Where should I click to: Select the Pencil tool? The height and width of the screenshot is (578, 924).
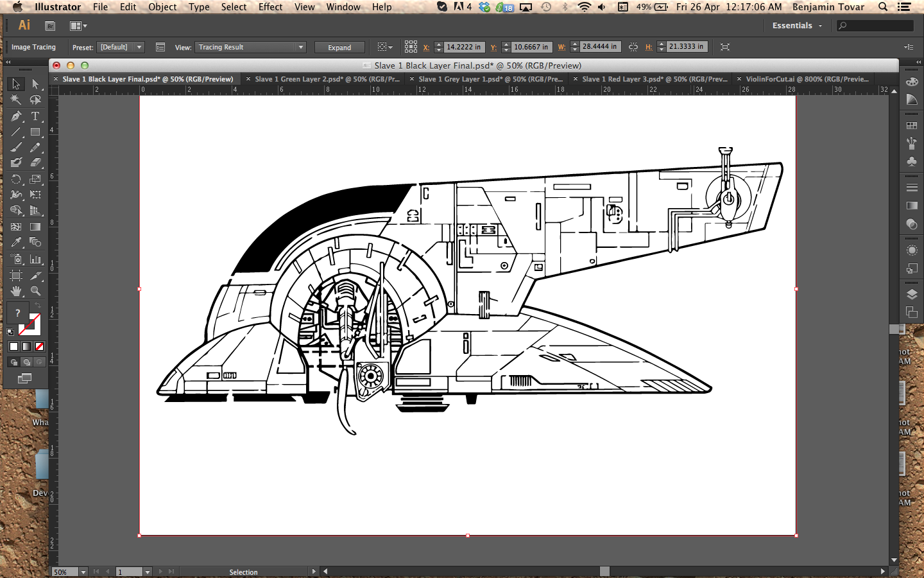pyautogui.click(x=35, y=147)
